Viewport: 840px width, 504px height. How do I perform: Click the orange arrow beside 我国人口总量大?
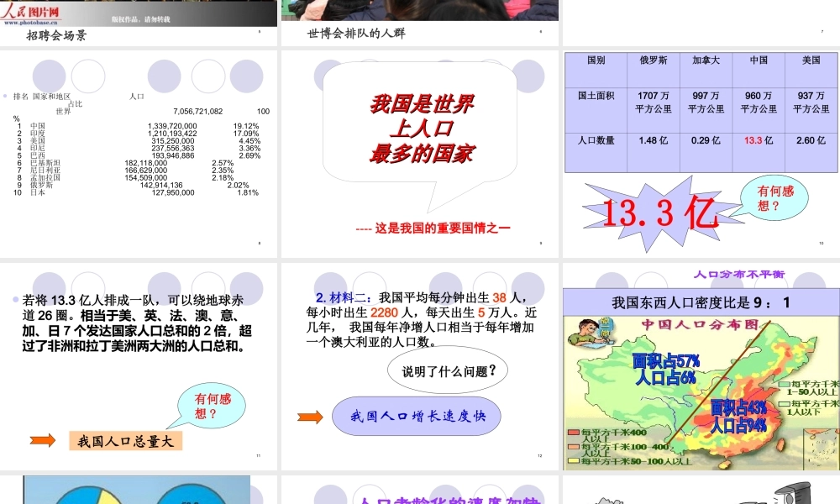coord(43,440)
